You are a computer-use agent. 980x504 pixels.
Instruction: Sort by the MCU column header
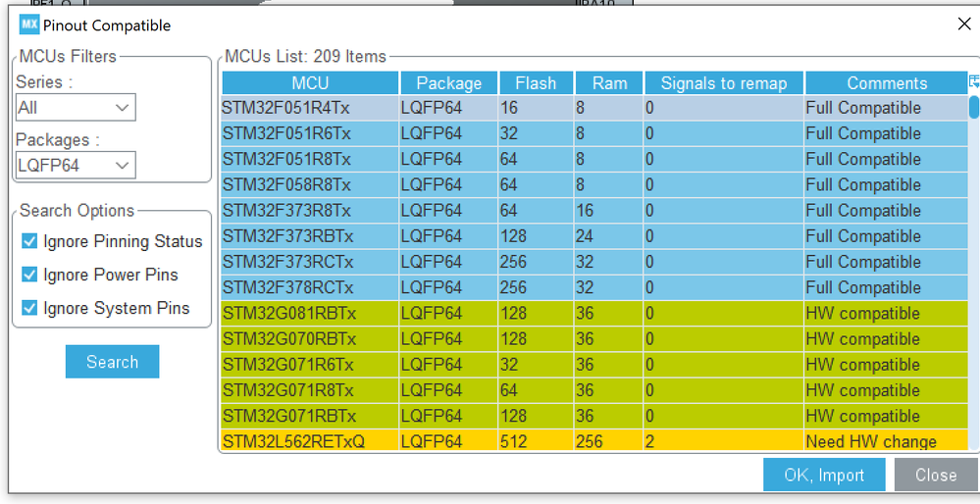310,83
